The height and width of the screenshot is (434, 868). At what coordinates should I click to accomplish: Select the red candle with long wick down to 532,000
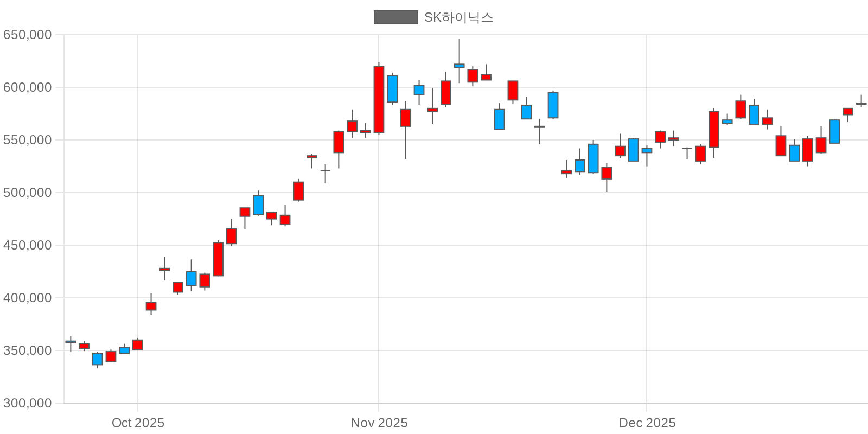tap(405, 118)
